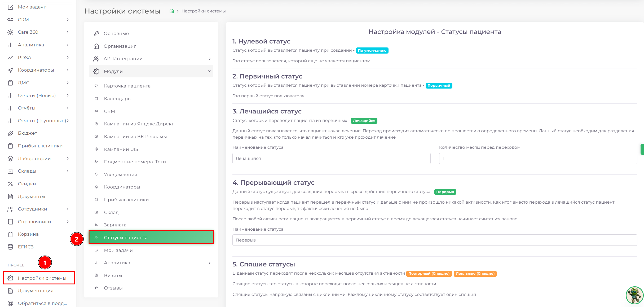
Task: Click the home breadcrumb icon
Action: [x=172, y=11]
